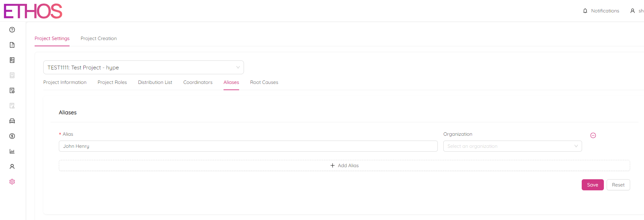Viewport: 644px width, 220px height.
Task: Click the Alias input containing John Henry
Action: 248,146
